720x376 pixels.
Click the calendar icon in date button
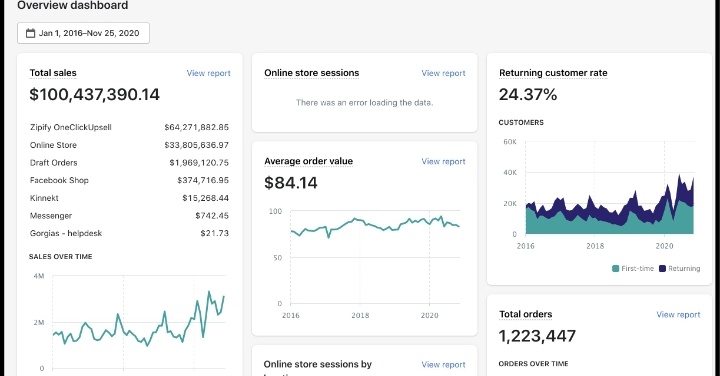(30, 33)
